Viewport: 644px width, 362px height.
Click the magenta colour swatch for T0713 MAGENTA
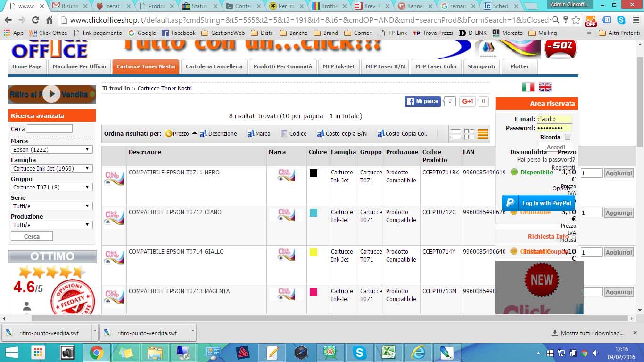[314, 292]
